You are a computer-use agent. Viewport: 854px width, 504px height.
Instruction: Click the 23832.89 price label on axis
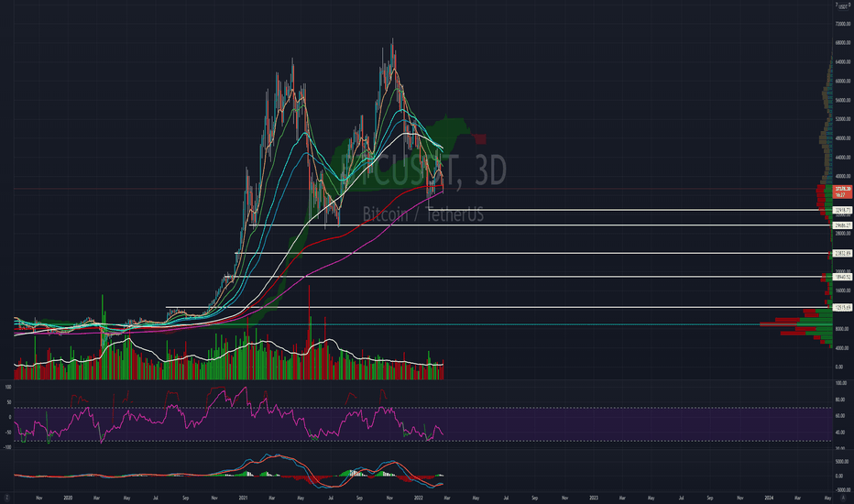(843, 253)
